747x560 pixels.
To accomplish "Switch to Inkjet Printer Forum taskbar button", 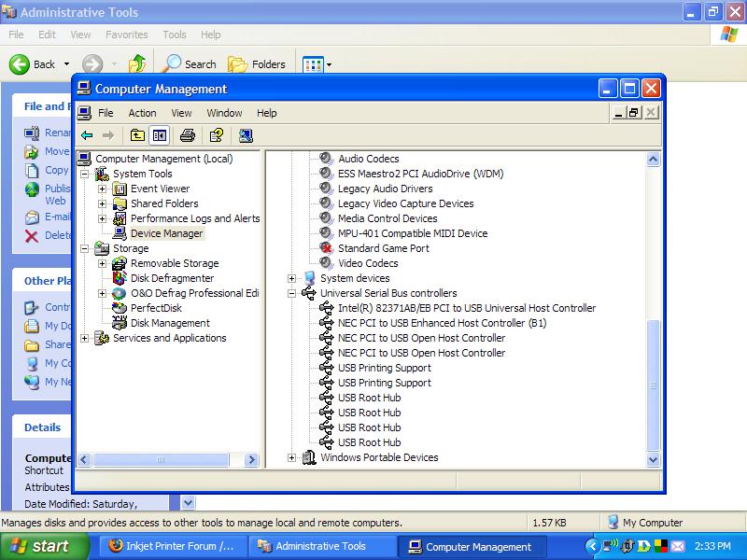I will 172,546.
